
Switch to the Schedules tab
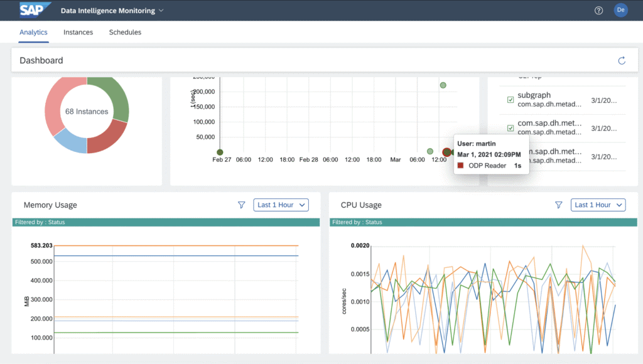click(125, 32)
